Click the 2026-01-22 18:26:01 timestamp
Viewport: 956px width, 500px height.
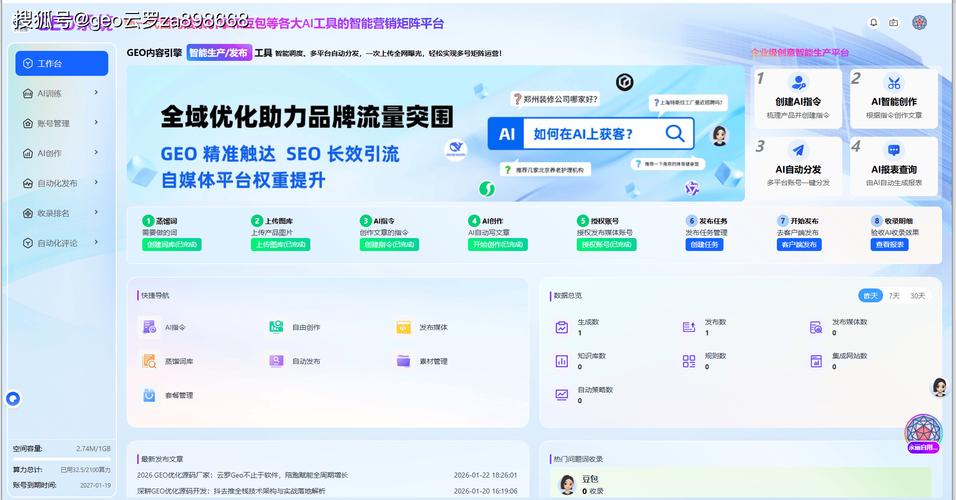point(485,475)
